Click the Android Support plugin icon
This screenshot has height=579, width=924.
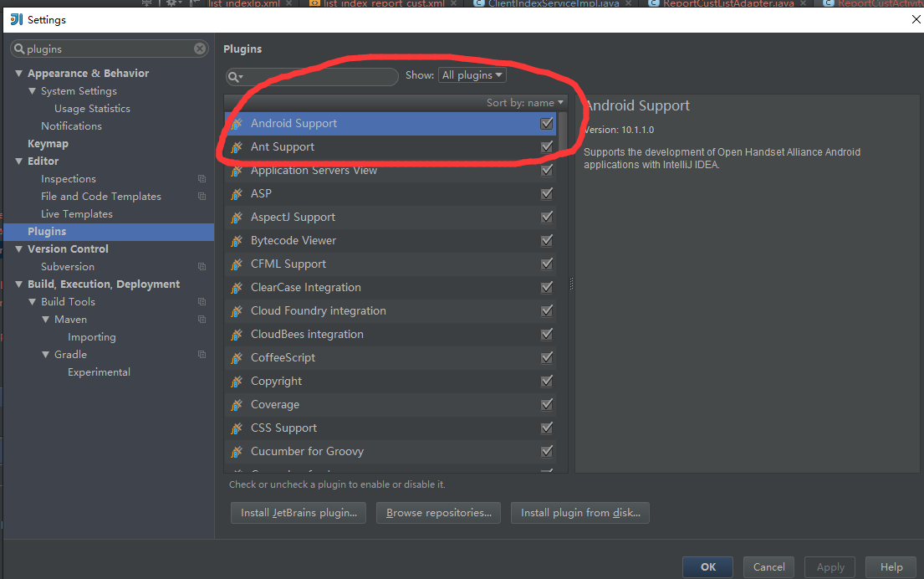(x=237, y=124)
